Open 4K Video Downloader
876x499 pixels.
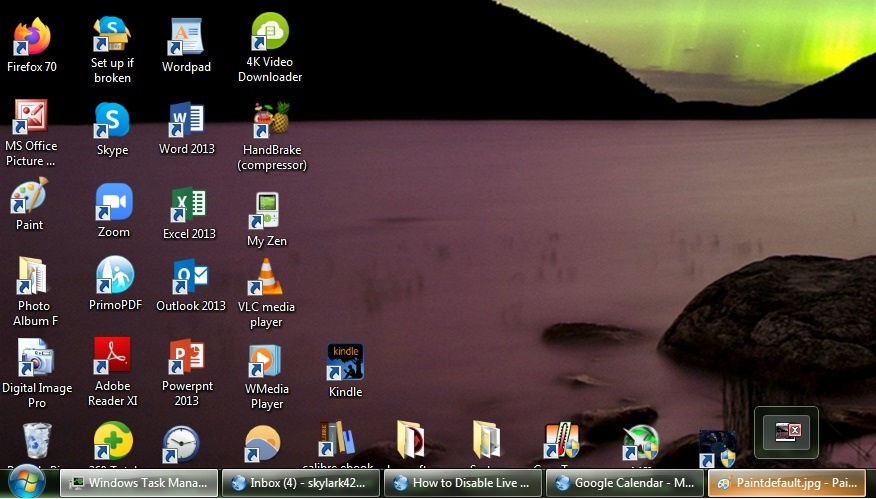click(270, 47)
